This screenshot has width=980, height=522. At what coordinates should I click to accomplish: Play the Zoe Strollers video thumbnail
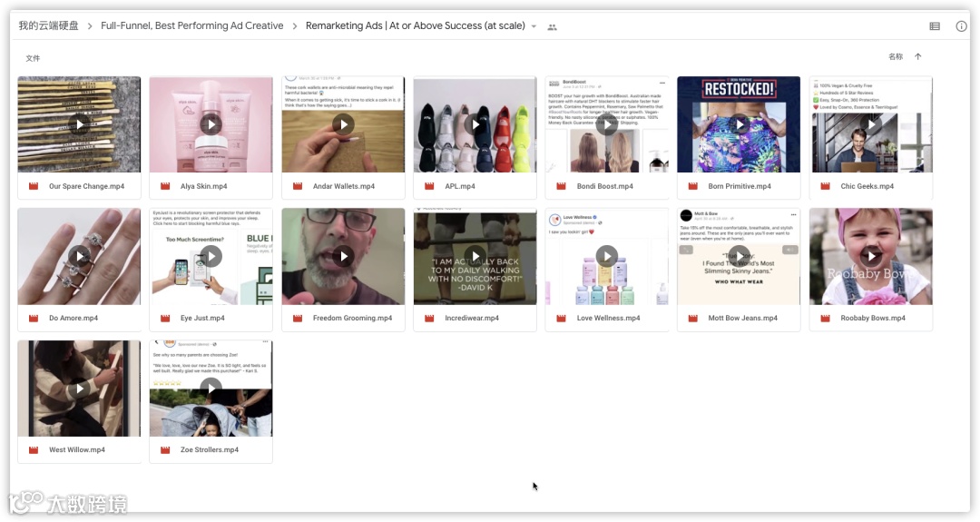[x=211, y=389]
